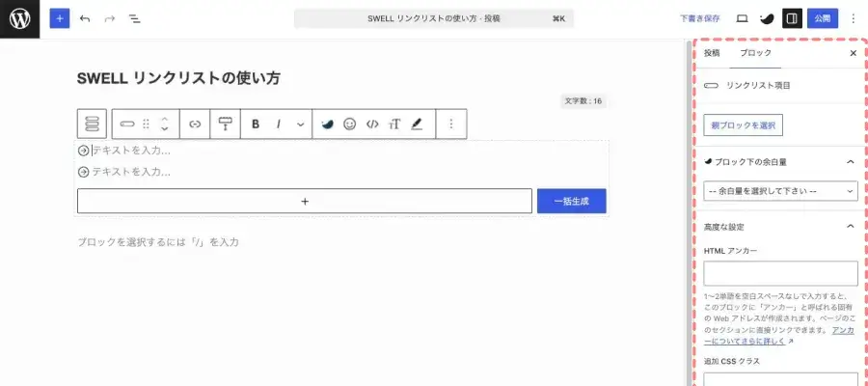Open the font size tT icon
This screenshot has width=868, height=386.
[394, 124]
